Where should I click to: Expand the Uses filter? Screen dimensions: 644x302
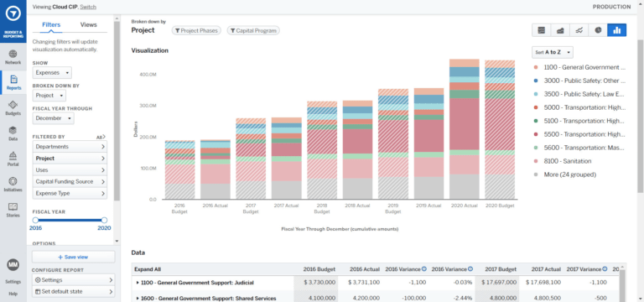[x=70, y=169]
